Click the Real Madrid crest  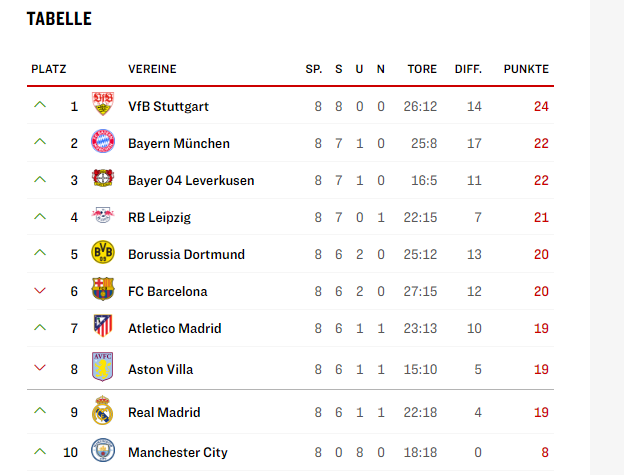pyautogui.click(x=103, y=411)
